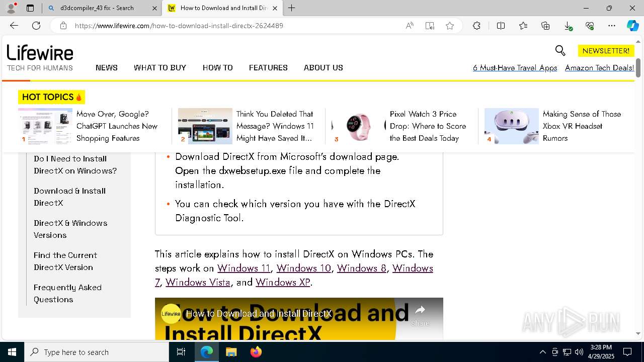Toggle split screen view
The image size is (644, 362).
(x=501, y=26)
